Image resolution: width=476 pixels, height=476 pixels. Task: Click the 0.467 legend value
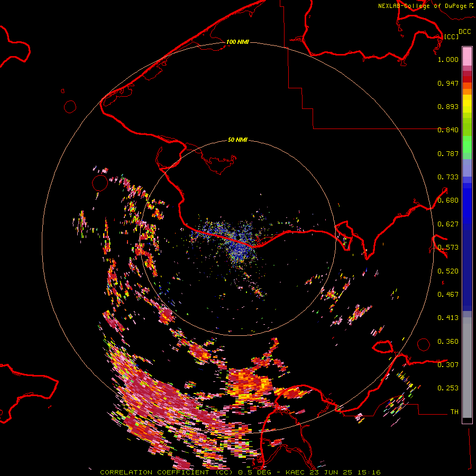pyautogui.click(x=448, y=295)
